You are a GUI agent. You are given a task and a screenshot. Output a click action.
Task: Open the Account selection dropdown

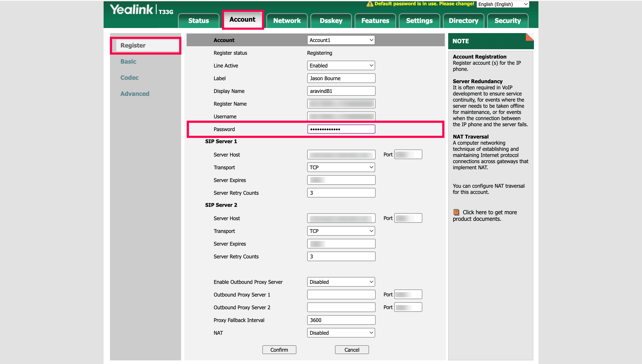click(x=341, y=40)
